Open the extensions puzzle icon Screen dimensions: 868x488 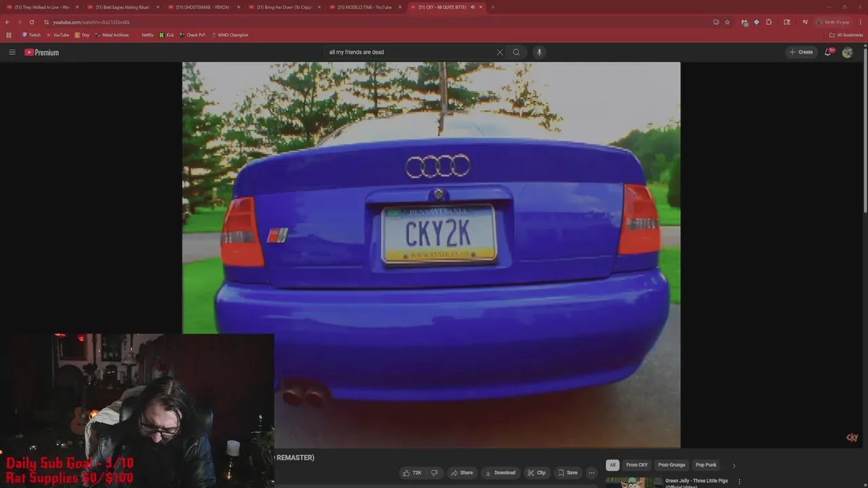[769, 22]
